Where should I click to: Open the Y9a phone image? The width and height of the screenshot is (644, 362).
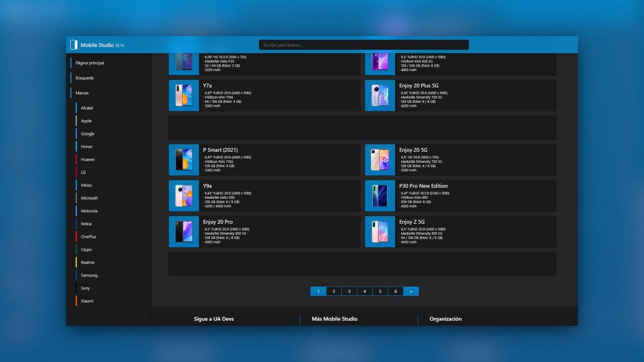pyautogui.click(x=184, y=196)
